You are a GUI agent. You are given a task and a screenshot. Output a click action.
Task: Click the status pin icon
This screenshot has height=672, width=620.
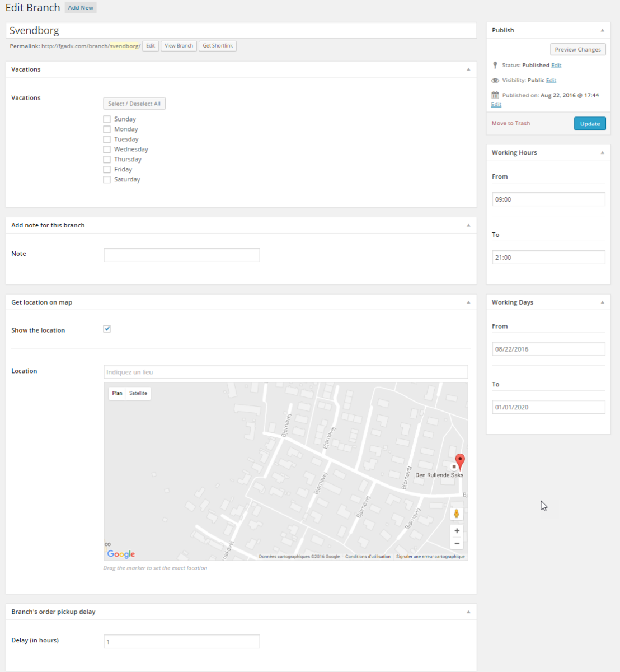(495, 66)
